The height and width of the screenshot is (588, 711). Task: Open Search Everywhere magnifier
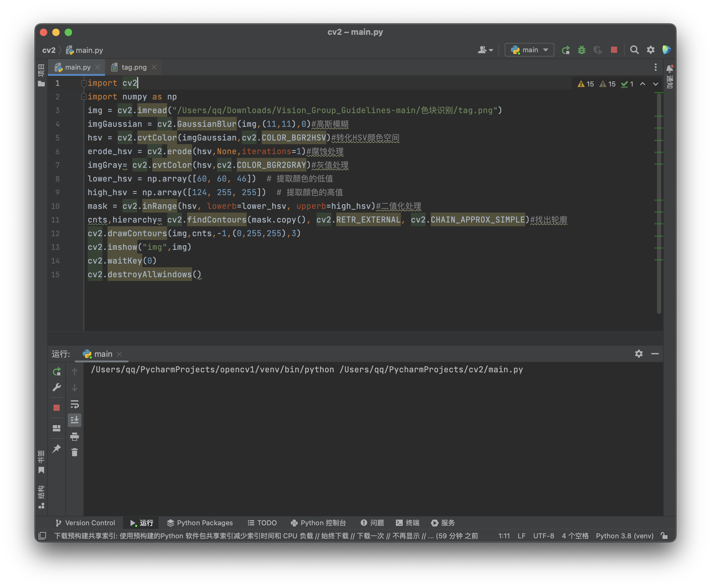[x=634, y=50]
